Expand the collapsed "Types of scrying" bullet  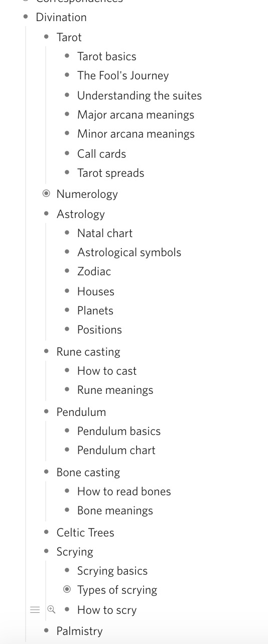click(x=67, y=589)
